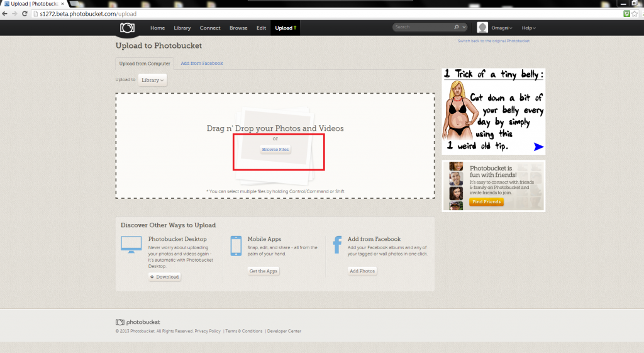The width and height of the screenshot is (644, 353).
Task: Click the Find Friends button
Action: [486, 202]
